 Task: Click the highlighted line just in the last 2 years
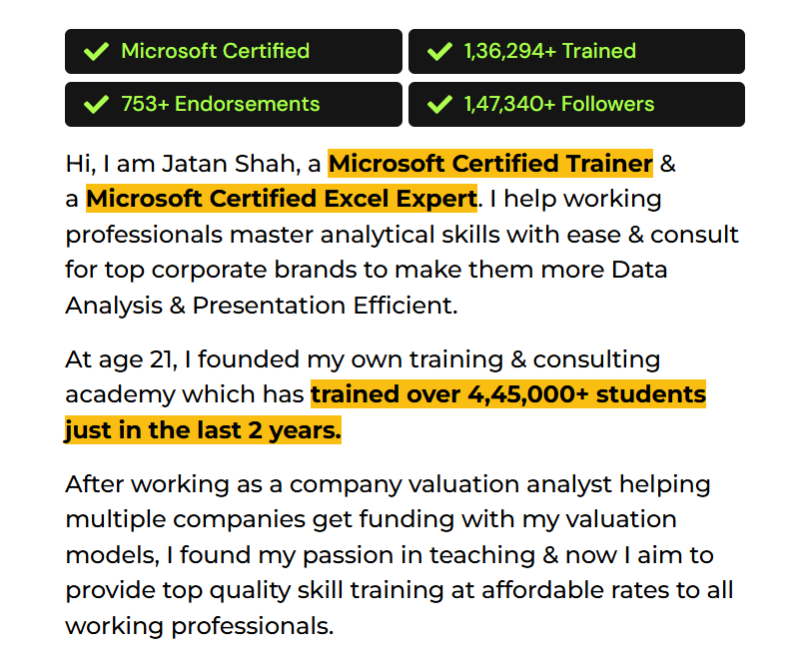(x=203, y=430)
